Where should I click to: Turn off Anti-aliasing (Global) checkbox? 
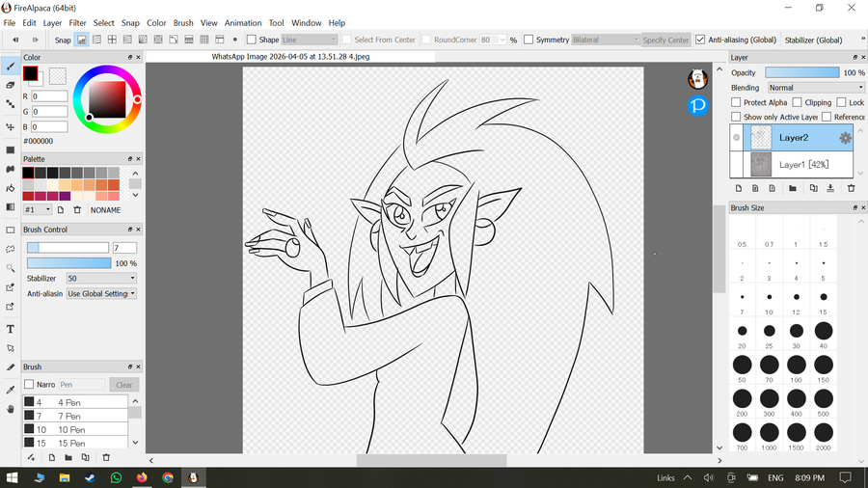(701, 40)
